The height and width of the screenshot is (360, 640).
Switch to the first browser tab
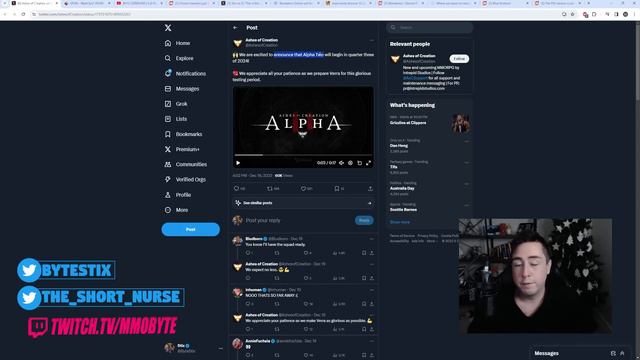[x=35, y=3]
